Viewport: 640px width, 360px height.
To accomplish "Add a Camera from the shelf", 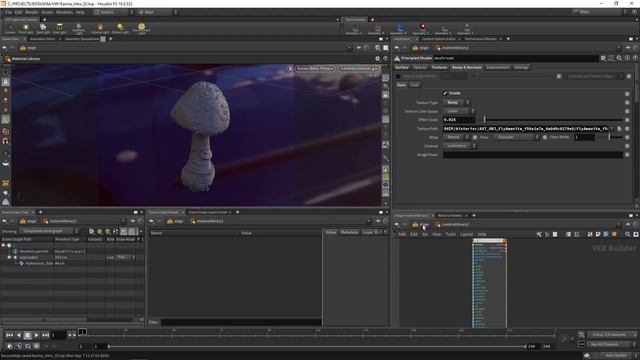I will click(x=10, y=29).
